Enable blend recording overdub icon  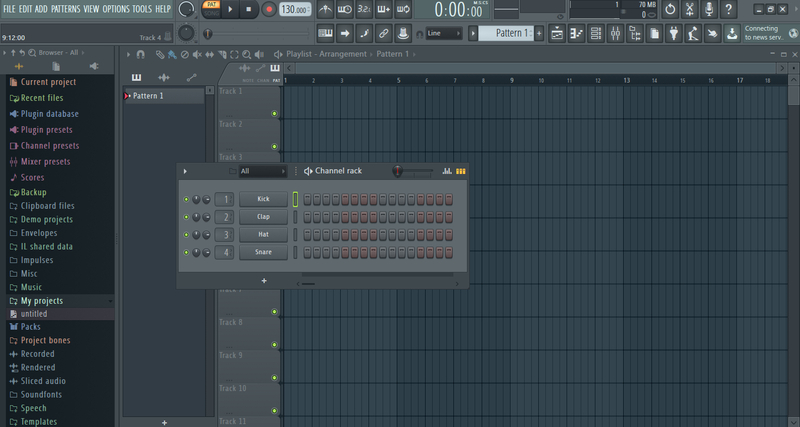(384, 9)
